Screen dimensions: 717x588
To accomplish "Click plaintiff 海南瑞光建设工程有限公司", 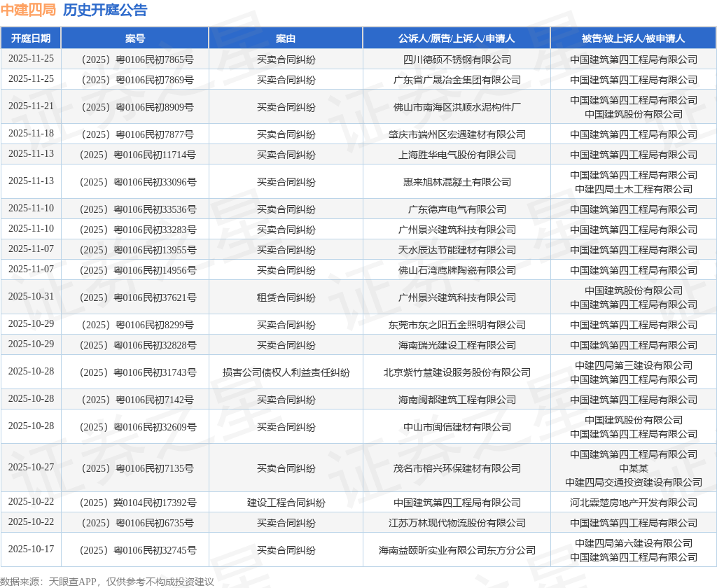I will point(457,345).
